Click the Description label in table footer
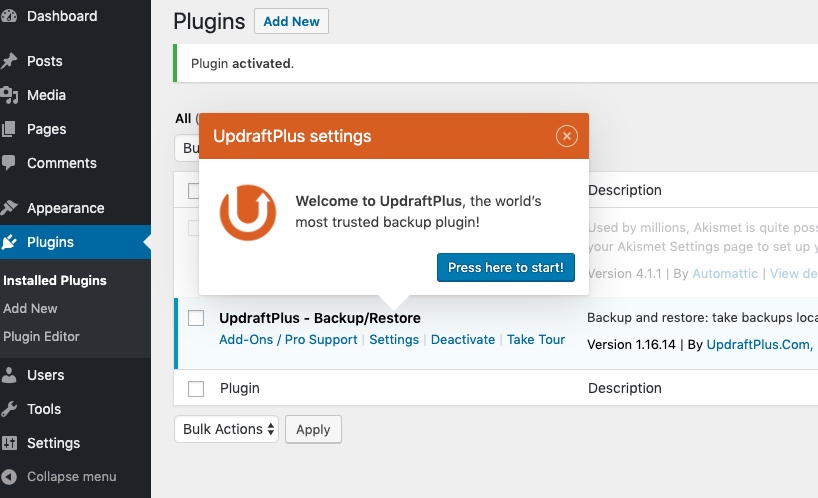This screenshot has height=498, width=818. 624,388
